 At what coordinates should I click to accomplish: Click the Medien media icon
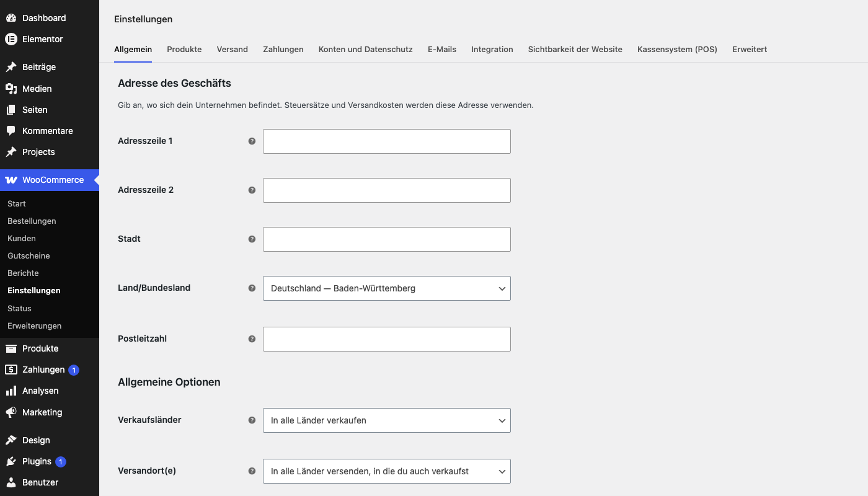(11, 89)
